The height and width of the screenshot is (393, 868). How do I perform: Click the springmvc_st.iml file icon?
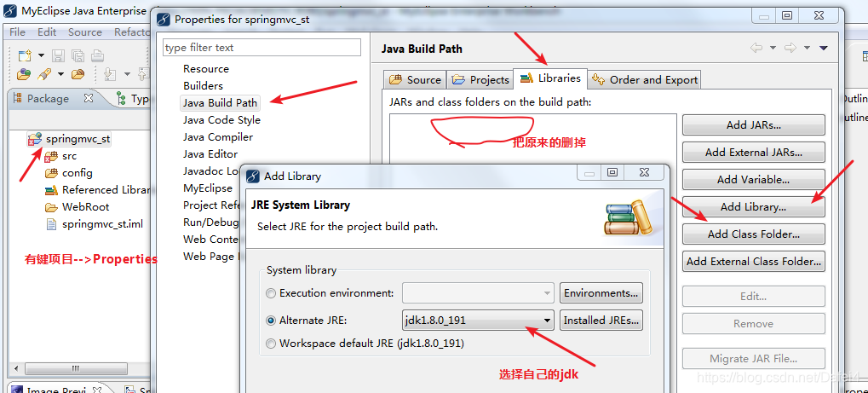(51, 224)
